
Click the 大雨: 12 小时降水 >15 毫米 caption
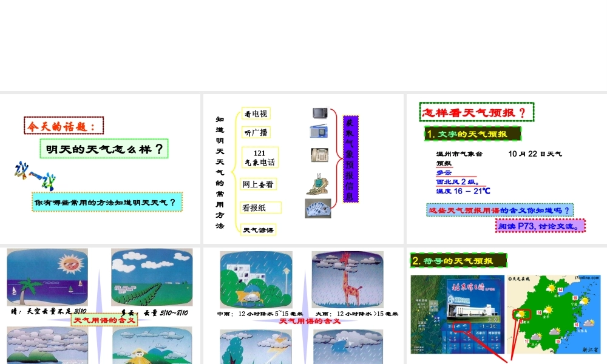[357, 314]
